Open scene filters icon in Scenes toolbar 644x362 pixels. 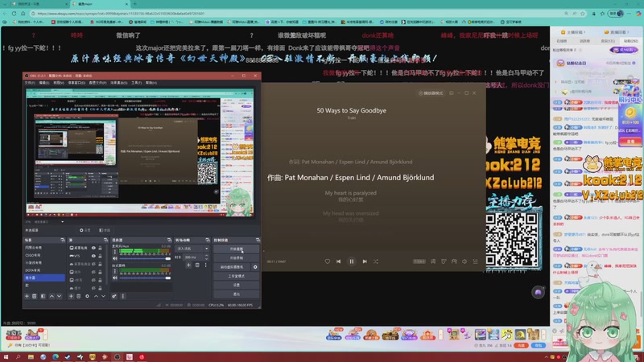click(43, 296)
